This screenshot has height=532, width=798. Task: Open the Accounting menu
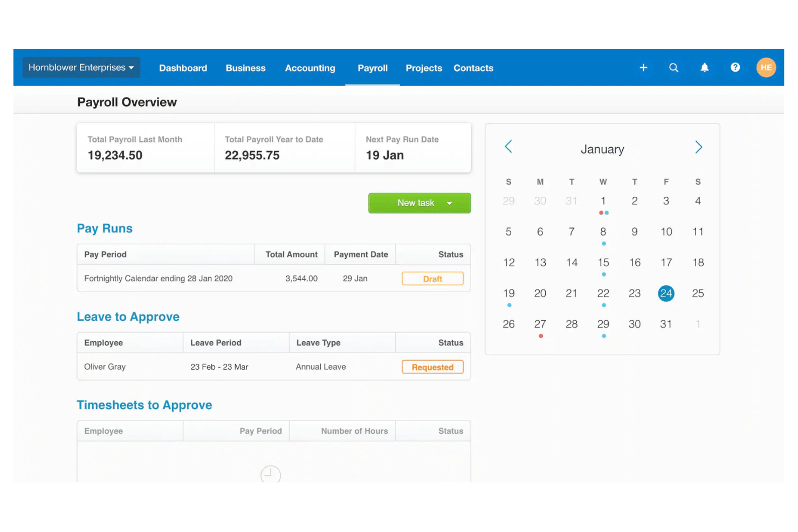tap(310, 68)
